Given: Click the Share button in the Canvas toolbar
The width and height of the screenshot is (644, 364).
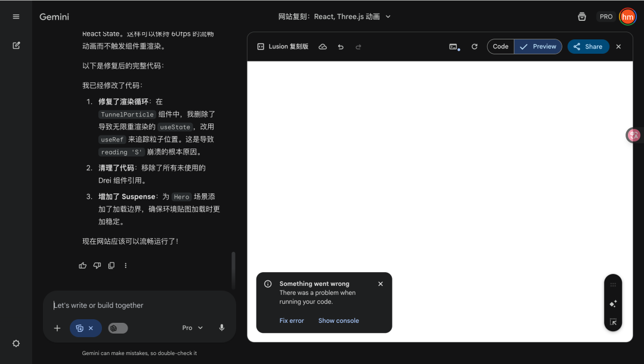Looking at the screenshot, I should tap(588, 46).
